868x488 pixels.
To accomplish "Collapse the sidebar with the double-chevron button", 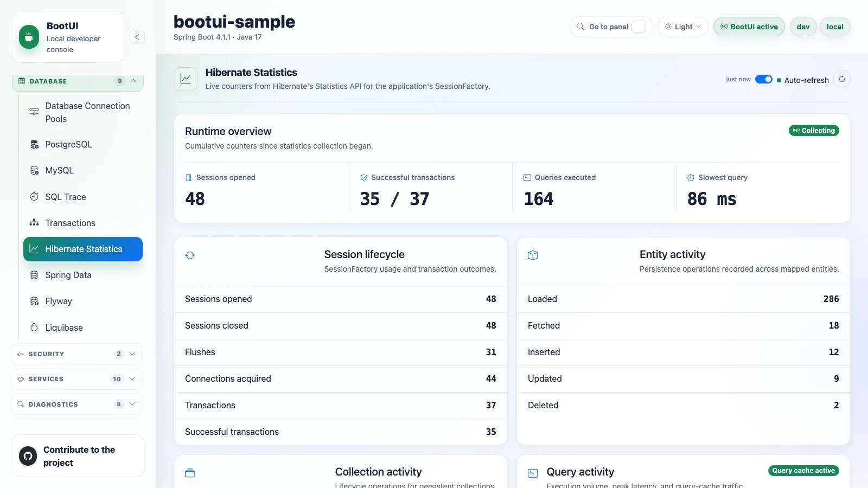I will click(137, 37).
